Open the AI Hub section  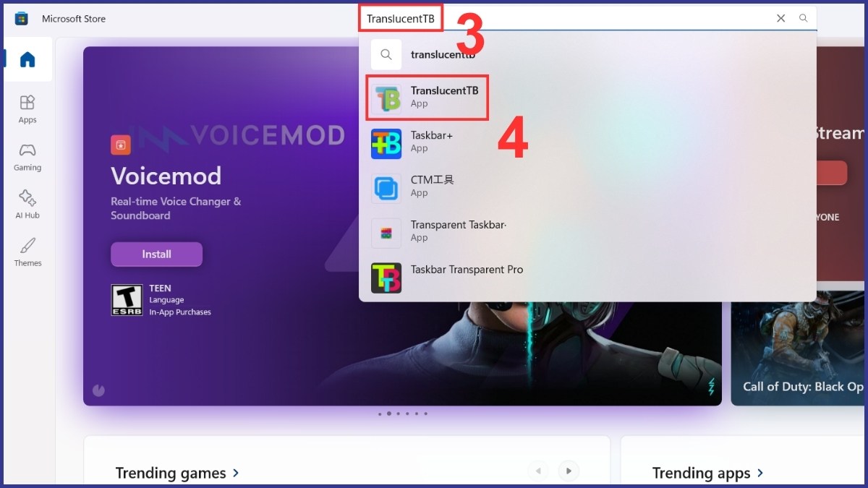pyautogui.click(x=27, y=205)
